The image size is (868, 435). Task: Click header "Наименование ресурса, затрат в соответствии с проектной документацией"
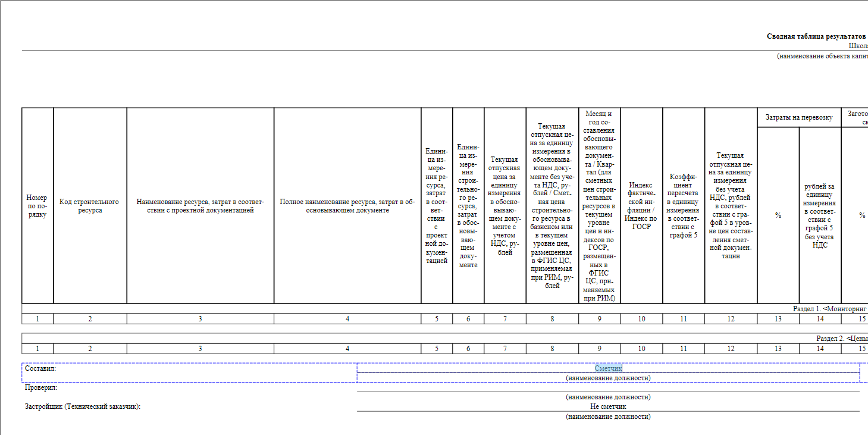pos(200,206)
